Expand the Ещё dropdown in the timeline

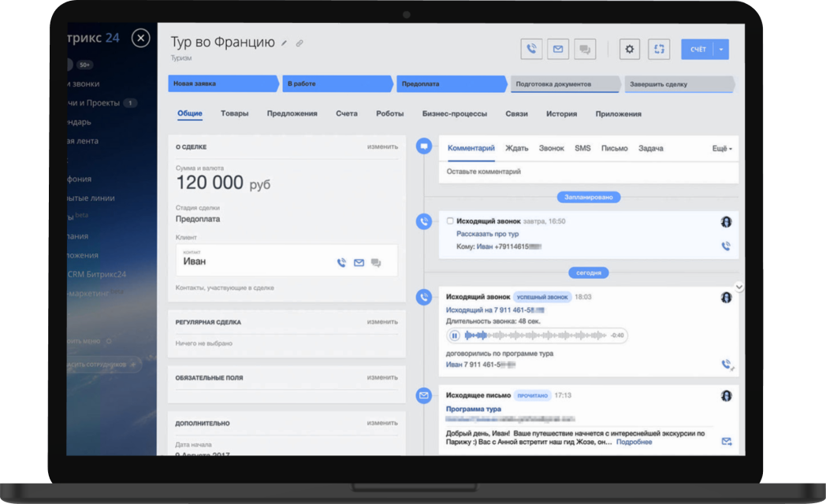click(x=722, y=149)
